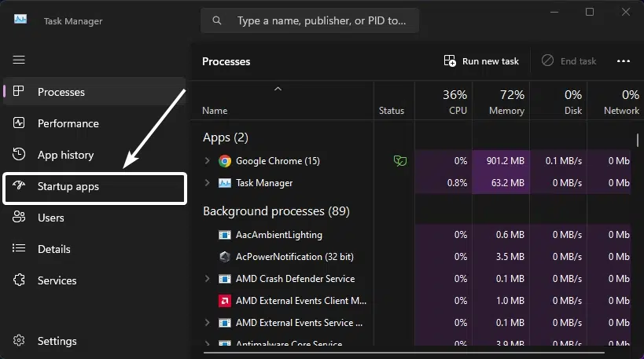Expand the AMD External Events Service row
Image resolution: width=644 pixels, height=359 pixels.
208,323
